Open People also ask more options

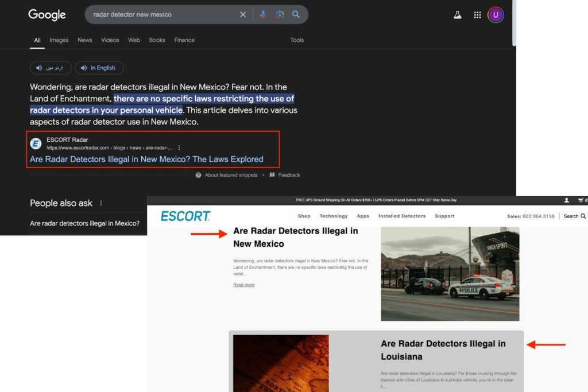pos(101,203)
